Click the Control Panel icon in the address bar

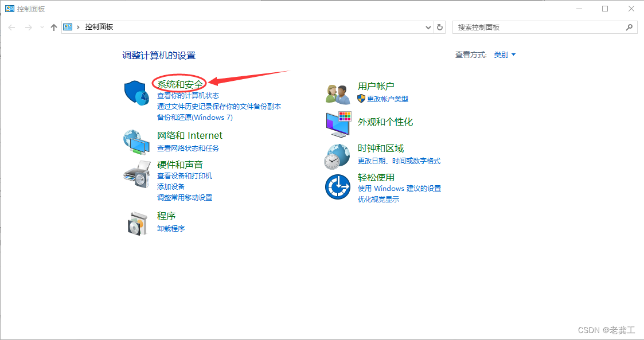click(68, 26)
